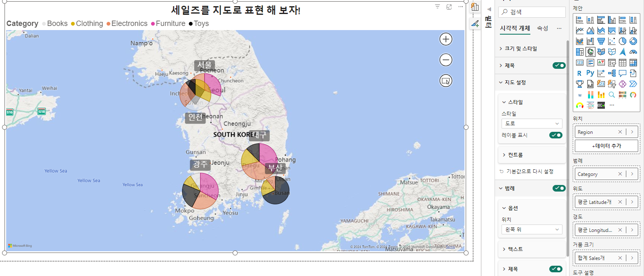Select the slicer visual
The image size is (644, 276).
coord(611,63)
